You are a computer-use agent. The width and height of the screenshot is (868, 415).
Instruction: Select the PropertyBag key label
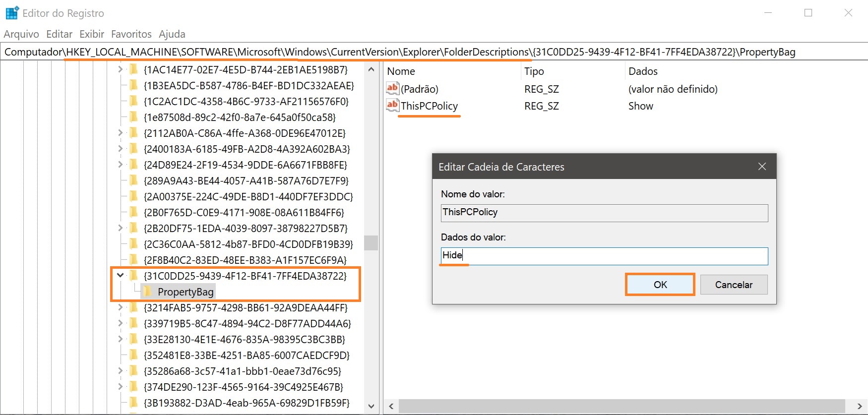click(186, 292)
